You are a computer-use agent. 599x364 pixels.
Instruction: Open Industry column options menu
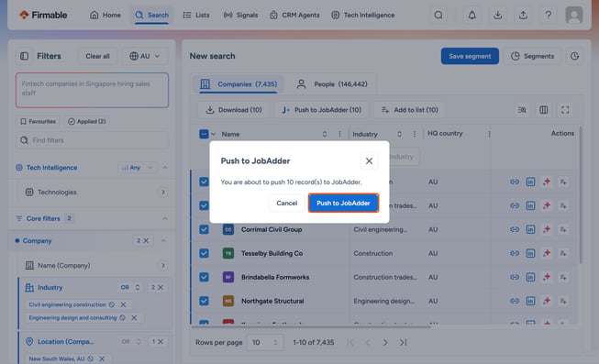415,134
